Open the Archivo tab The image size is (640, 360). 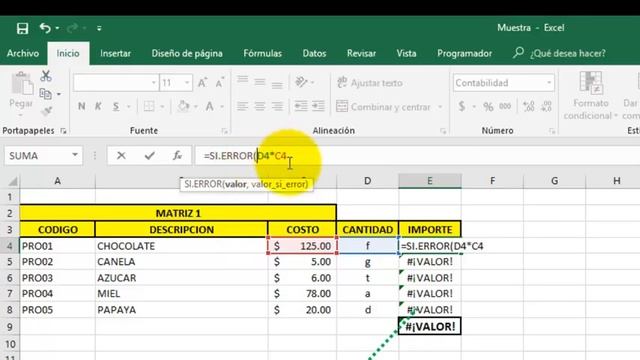click(23, 53)
